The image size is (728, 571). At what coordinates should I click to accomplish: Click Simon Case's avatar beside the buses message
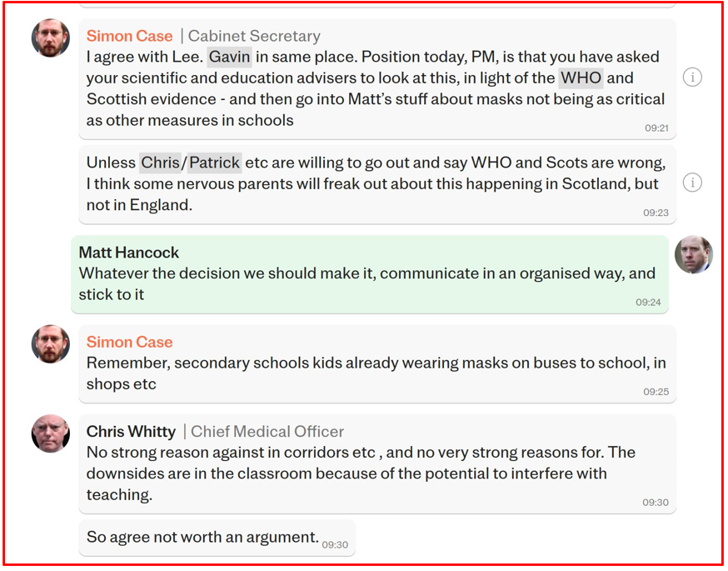pyautogui.click(x=51, y=344)
